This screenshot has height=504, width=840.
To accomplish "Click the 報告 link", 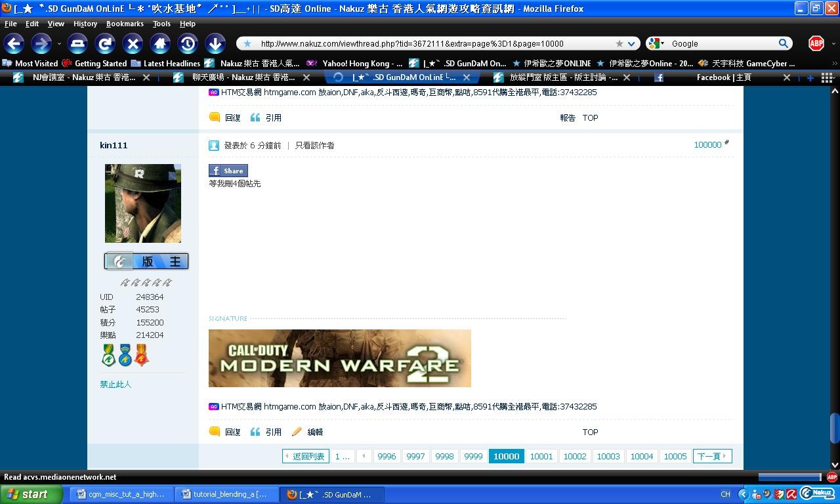I will tap(568, 118).
